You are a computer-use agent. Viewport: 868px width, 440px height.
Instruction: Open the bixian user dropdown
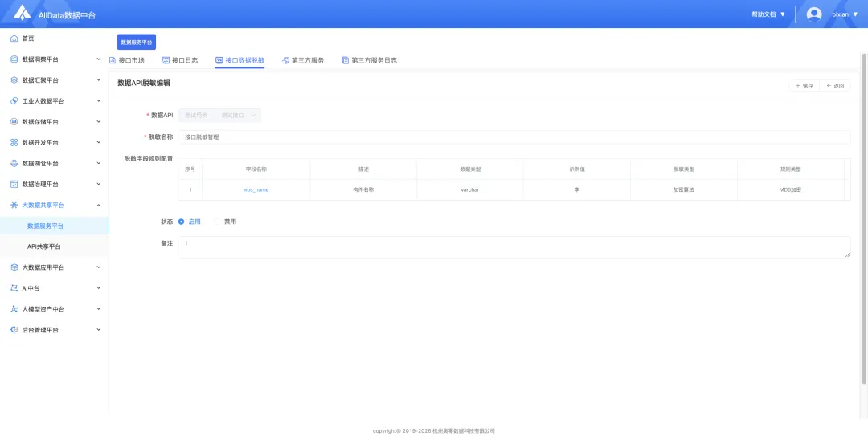click(x=845, y=14)
